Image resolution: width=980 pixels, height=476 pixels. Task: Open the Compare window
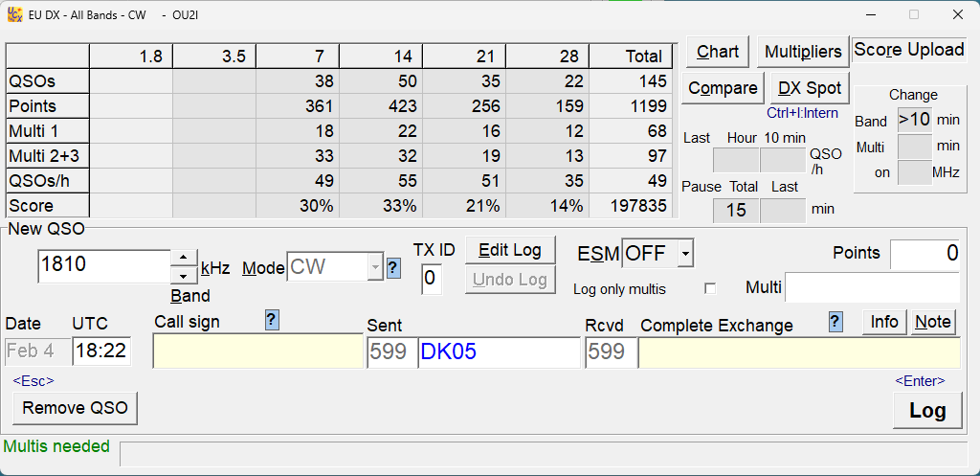[x=724, y=88]
